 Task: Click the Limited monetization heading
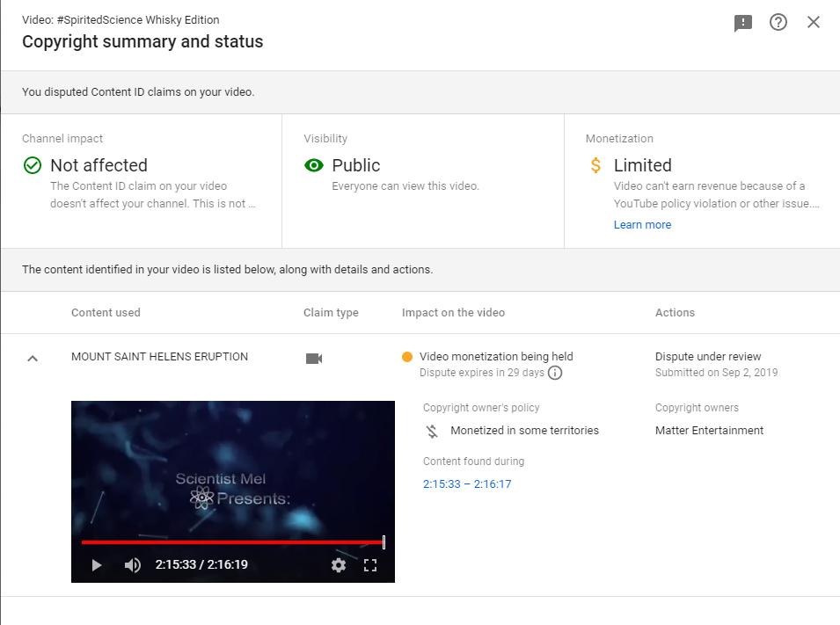[642, 165]
